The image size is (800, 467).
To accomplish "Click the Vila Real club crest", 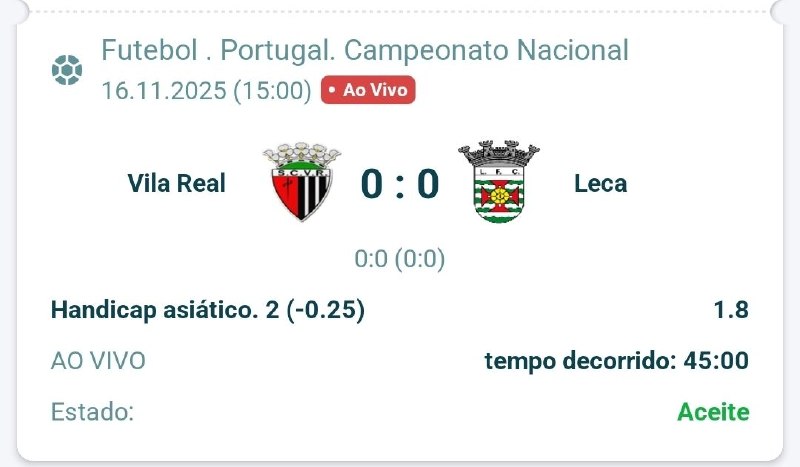I will [x=301, y=182].
